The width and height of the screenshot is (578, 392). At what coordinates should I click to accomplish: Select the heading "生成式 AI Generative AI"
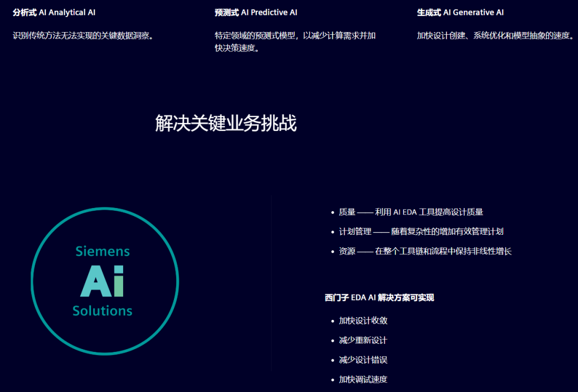(460, 12)
